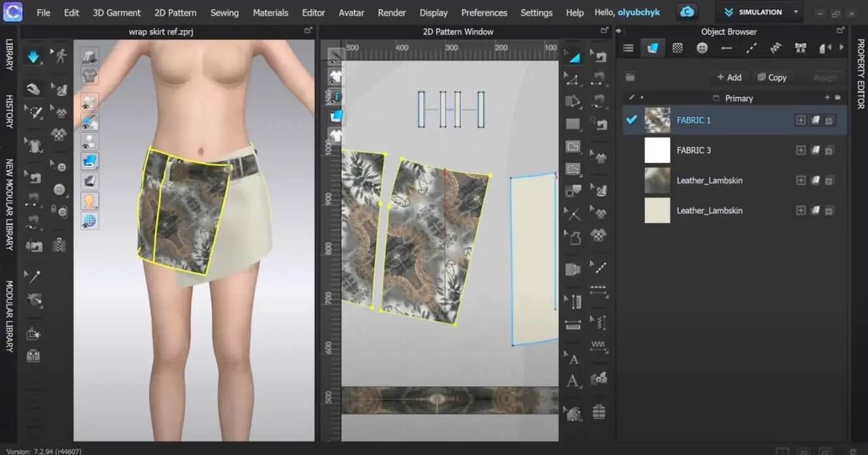This screenshot has width=868, height=455.
Task: Open the File menu
Action: pyautogui.click(x=43, y=12)
